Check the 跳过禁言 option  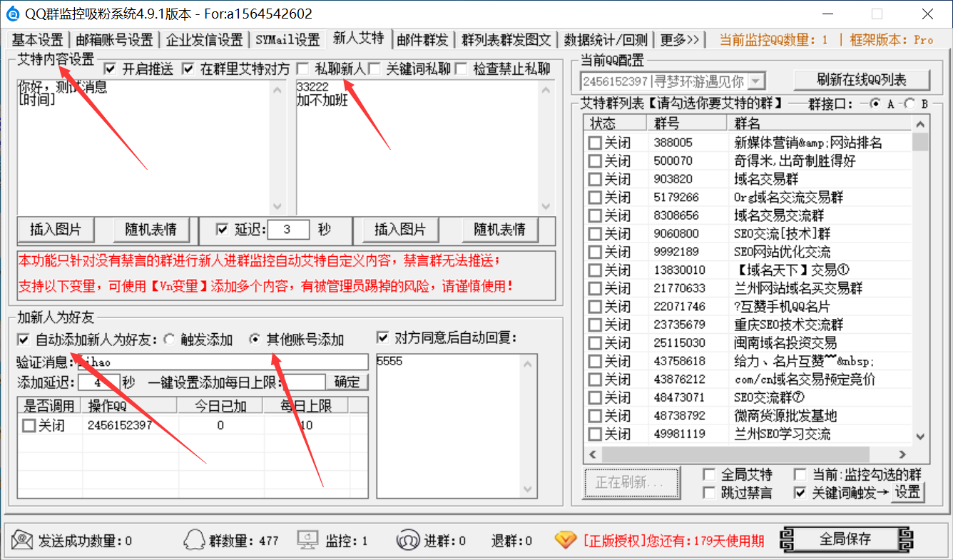tap(709, 492)
